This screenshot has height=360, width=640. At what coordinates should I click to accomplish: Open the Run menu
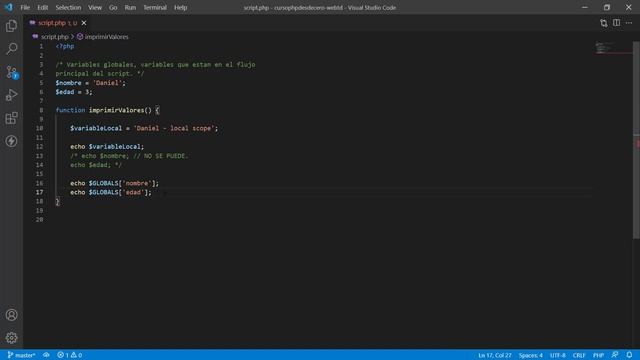[130, 7]
